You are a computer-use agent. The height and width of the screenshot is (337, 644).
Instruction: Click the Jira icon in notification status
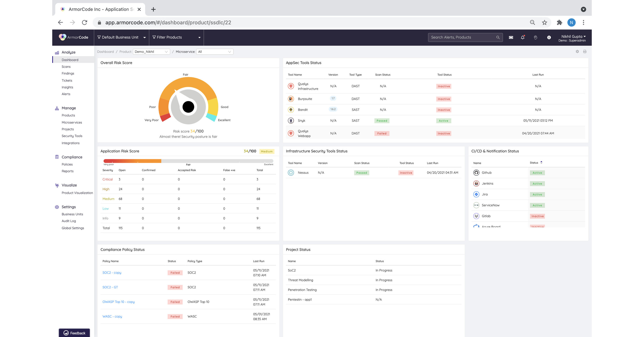pyautogui.click(x=476, y=194)
